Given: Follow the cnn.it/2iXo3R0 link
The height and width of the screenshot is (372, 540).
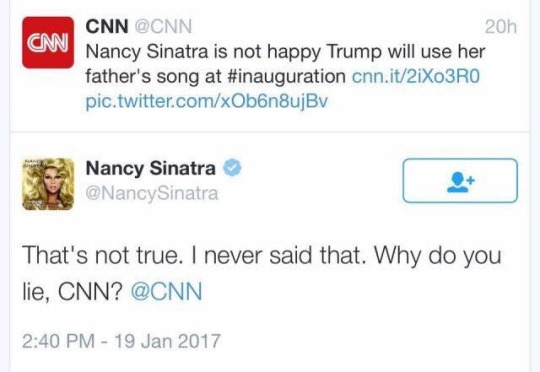Looking at the screenshot, I should 416,76.
